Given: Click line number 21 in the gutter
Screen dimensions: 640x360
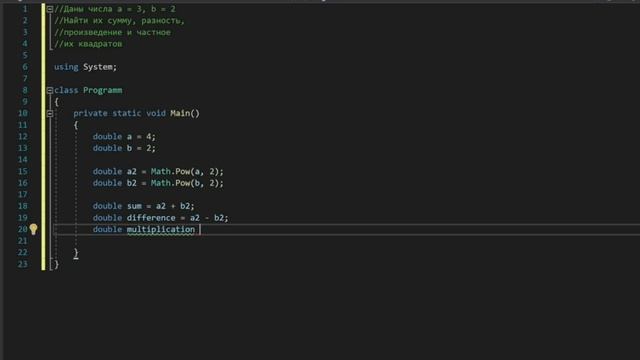Looking at the screenshot, I should tap(22, 241).
